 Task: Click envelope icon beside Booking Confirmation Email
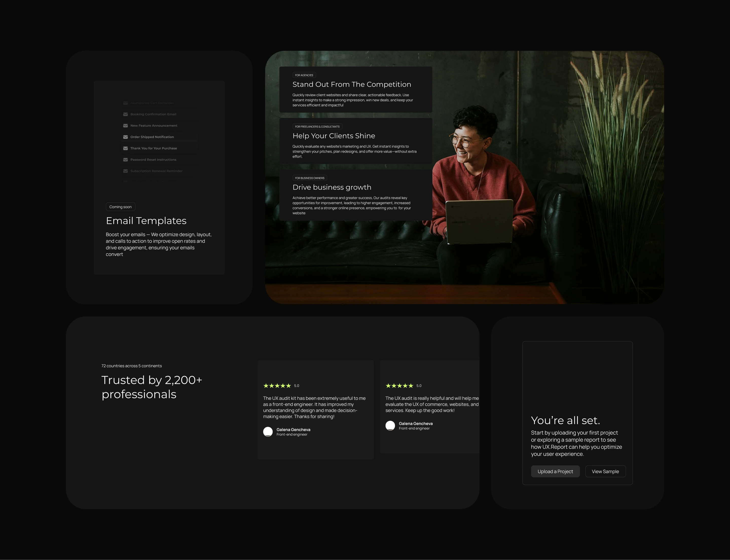click(x=125, y=114)
